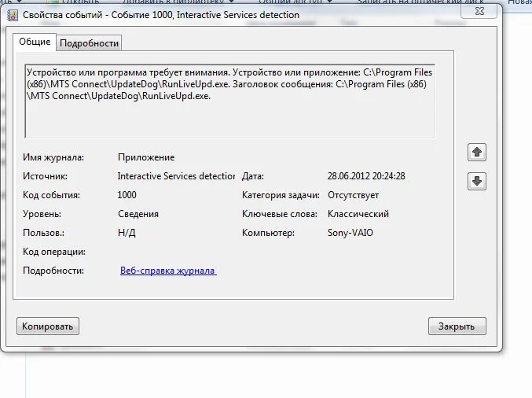Click the Имя журнала label
Viewport: 532px width, 398px height.
coord(53,157)
